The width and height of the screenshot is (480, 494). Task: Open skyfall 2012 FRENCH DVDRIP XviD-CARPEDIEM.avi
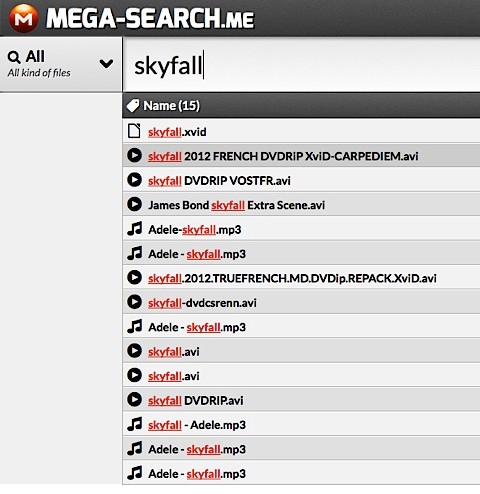pos(283,156)
